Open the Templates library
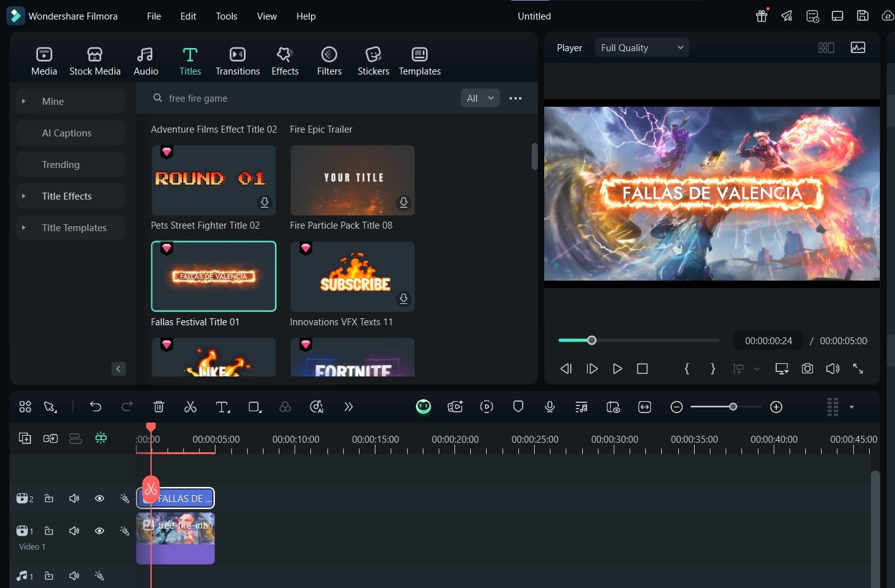Image resolution: width=895 pixels, height=588 pixels. 420,62
